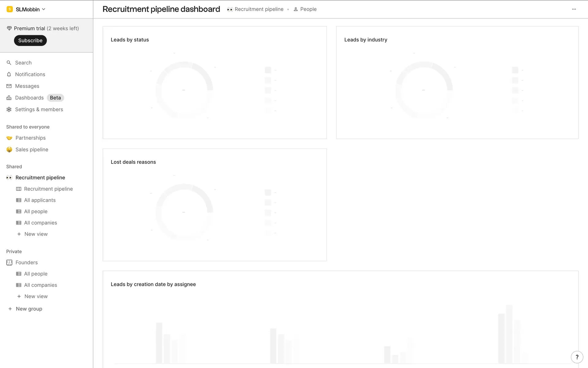588x368 pixels.
Task: Click the Search magnifier icon in sidebar
Action: 9,63
